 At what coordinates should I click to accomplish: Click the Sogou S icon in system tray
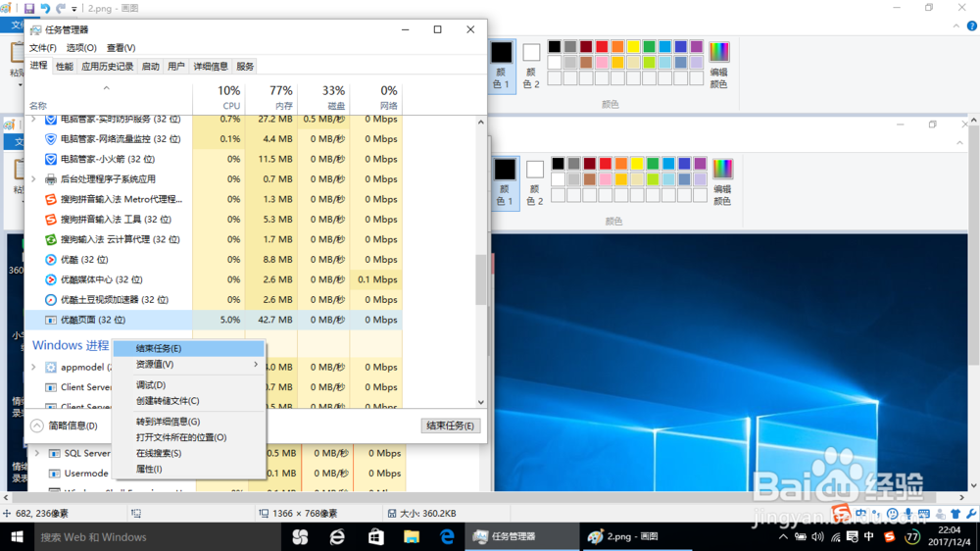(890, 536)
